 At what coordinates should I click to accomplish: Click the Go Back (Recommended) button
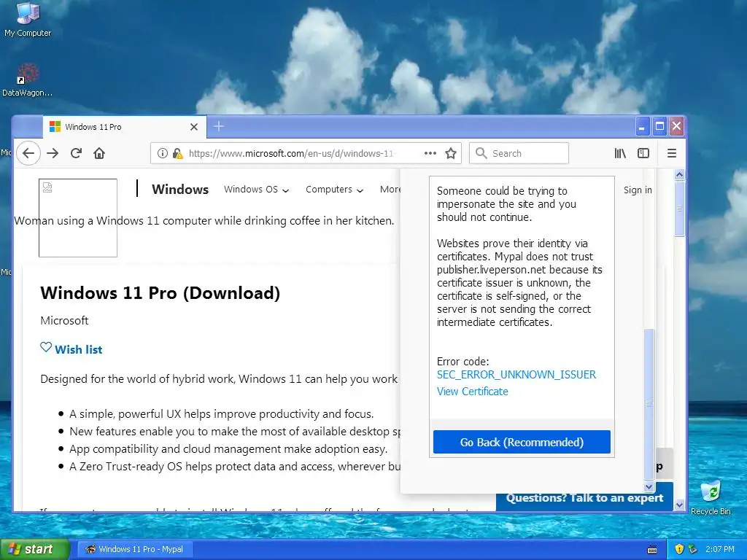pos(522,442)
